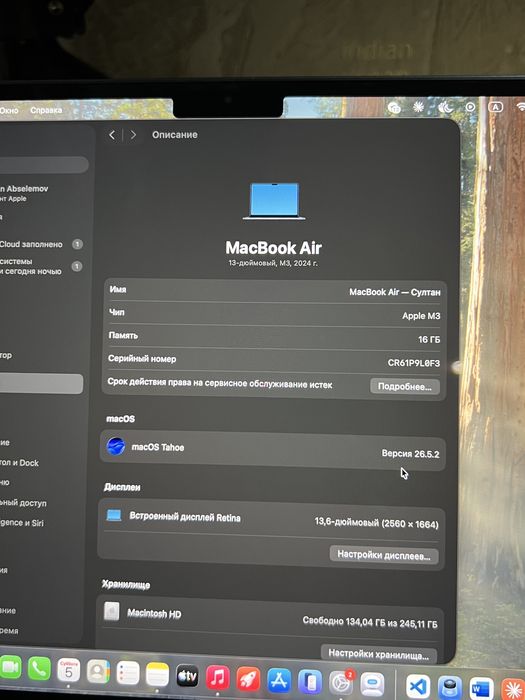Open Apple TV from the Dock
The image size is (525, 700).
[x=187, y=676]
